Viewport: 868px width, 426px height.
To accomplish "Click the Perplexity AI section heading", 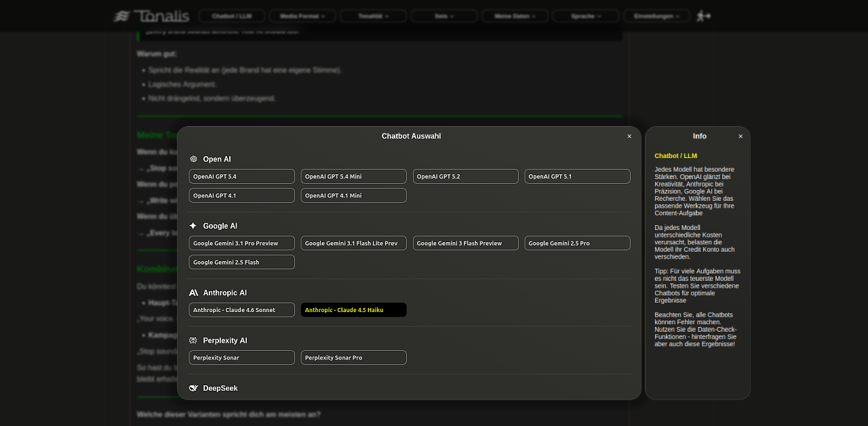I will [225, 341].
